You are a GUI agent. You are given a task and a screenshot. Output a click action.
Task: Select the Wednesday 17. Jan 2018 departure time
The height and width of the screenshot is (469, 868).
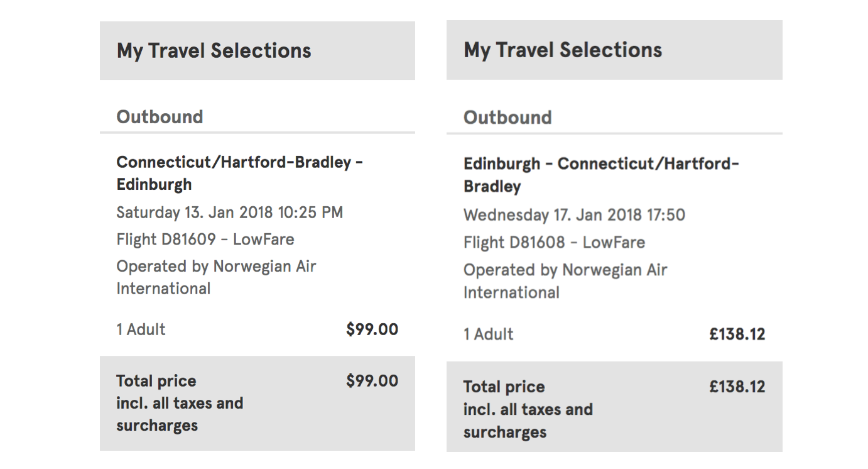[x=573, y=215]
